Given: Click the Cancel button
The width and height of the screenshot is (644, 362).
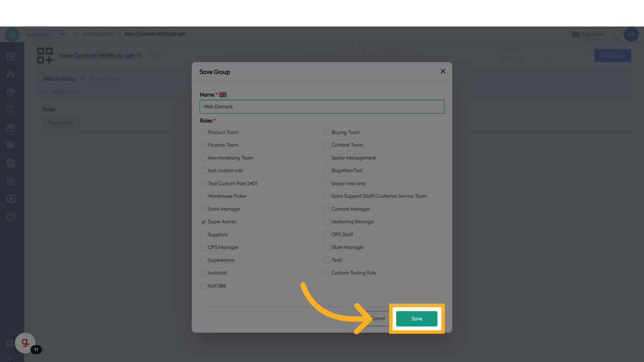Looking at the screenshot, I should coord(378,319).
